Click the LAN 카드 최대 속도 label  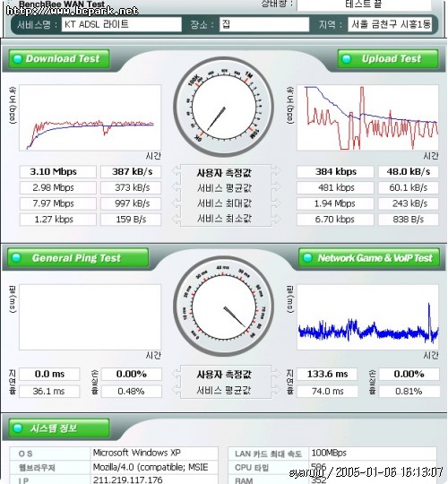tap(268, 454)
